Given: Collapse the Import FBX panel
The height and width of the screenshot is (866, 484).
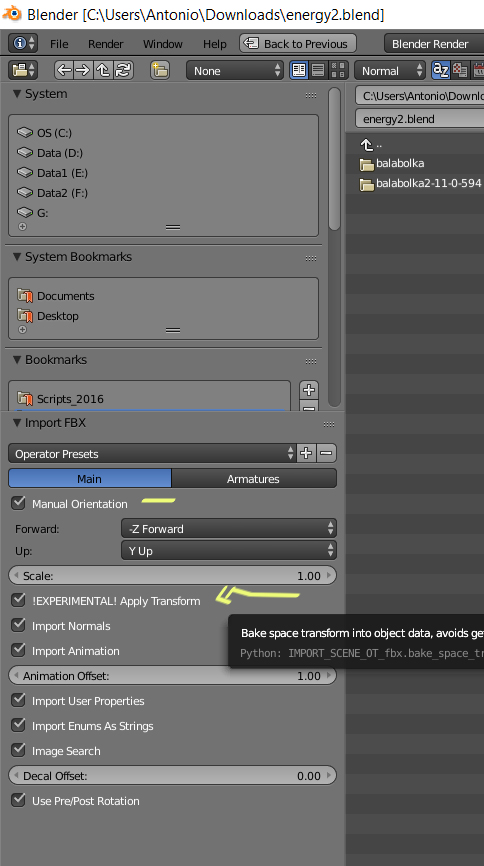Looking at the screenshot, I should coord(17,423).
